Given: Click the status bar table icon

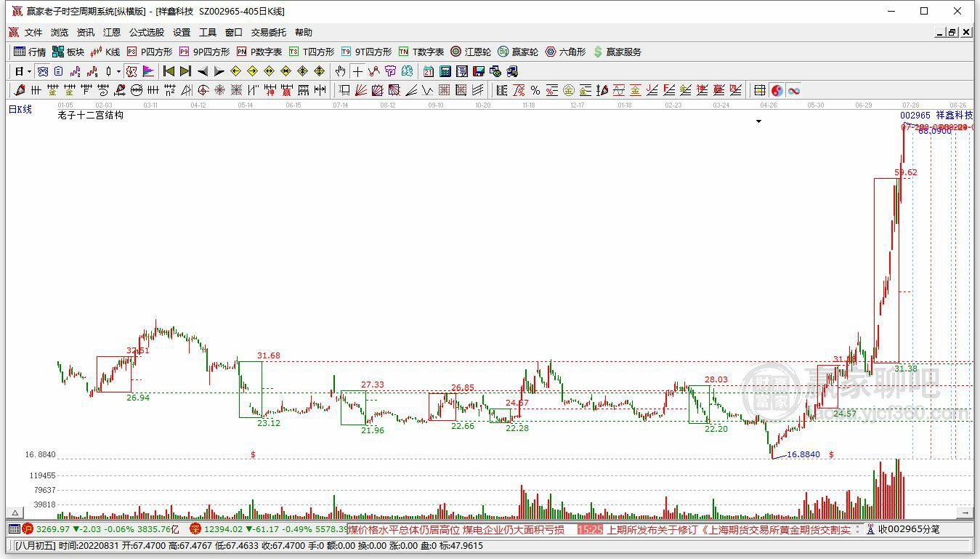Looking at the screenshot, I should click(x=14, y=529).
